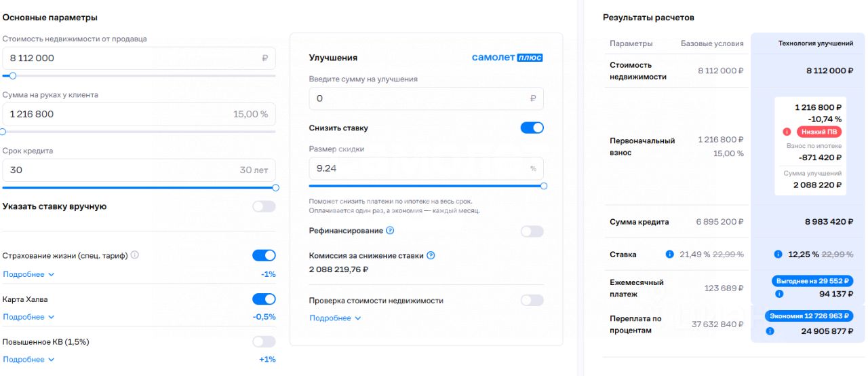Click the Размер скидки slider handle
Image resolution: width=868 pixels, height=376 pixels.
544,185
